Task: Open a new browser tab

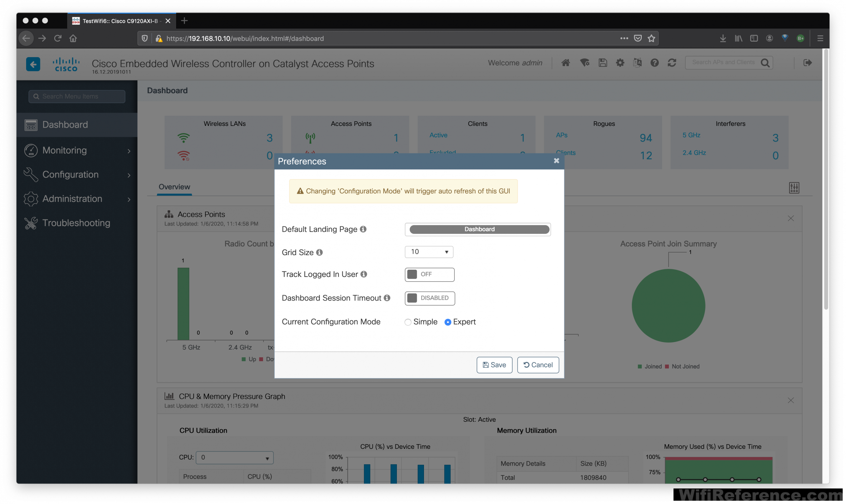Action: (x=184, y=21)
